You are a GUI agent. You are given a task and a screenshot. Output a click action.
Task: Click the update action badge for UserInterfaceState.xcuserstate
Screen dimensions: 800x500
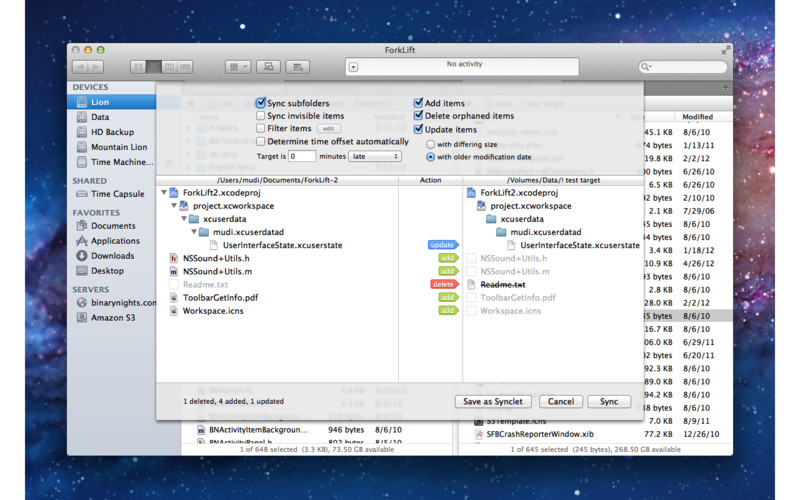click(442, 245)
